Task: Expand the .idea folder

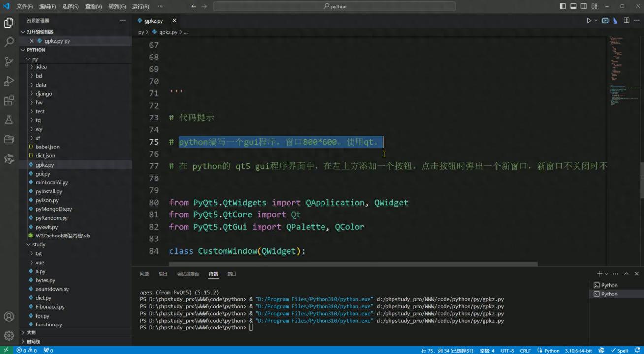Action: (75, 67)
